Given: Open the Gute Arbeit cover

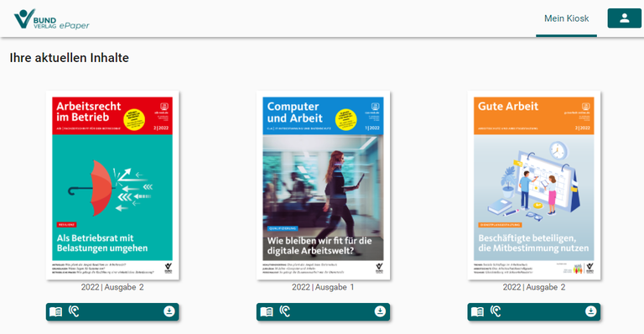Looking at the screenshot, I should [534, 185].
